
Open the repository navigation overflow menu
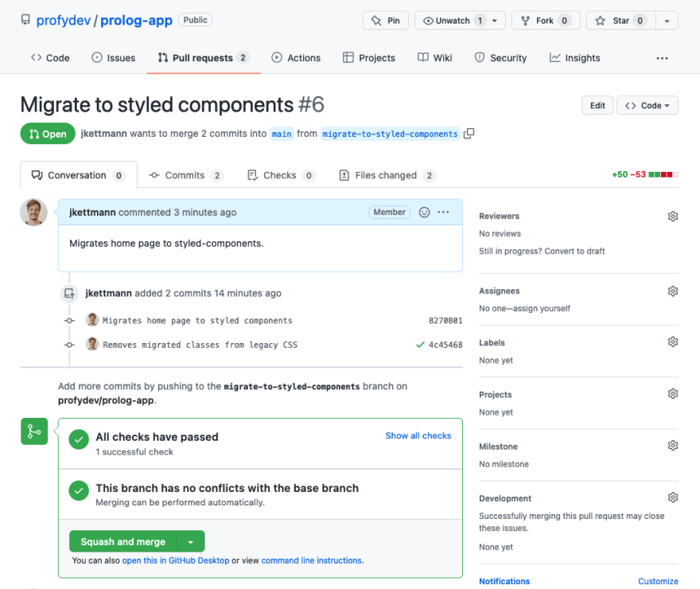662,58
